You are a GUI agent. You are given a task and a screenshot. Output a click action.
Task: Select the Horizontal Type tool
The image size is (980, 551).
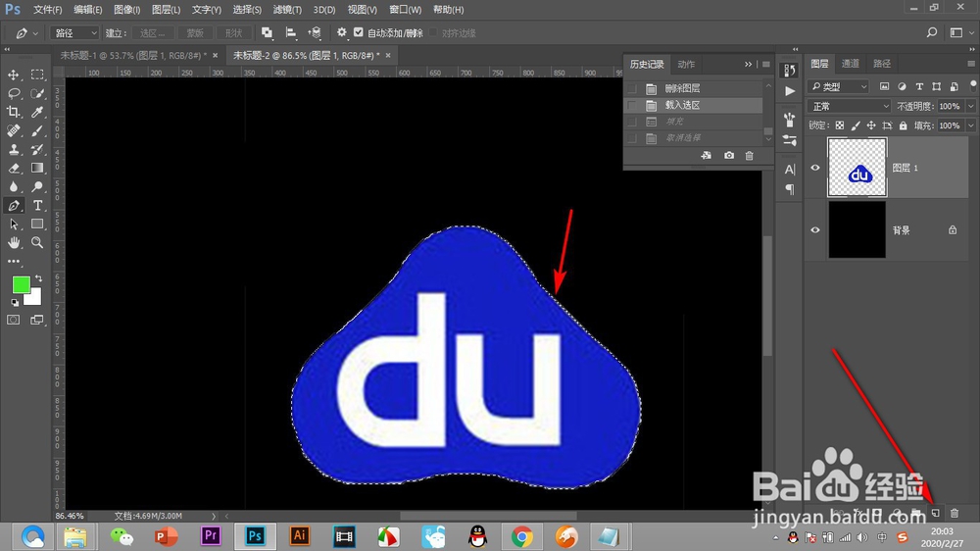[37, 206]
